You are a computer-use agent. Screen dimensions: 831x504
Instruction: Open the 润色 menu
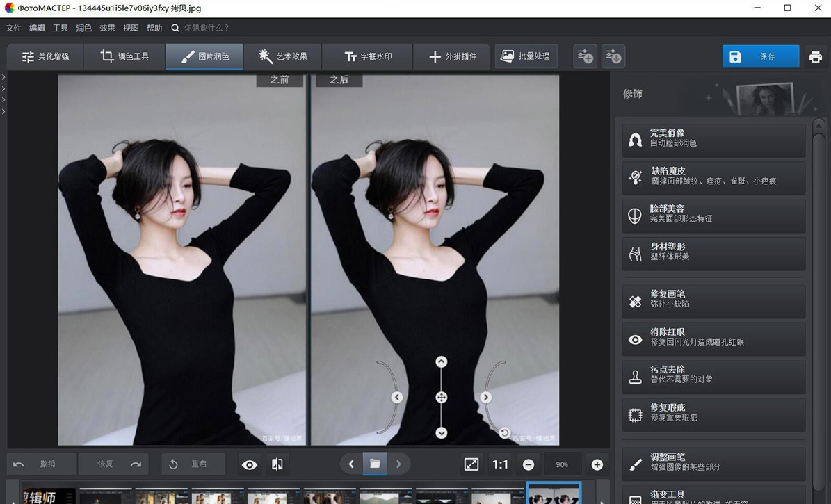(83, 28)
